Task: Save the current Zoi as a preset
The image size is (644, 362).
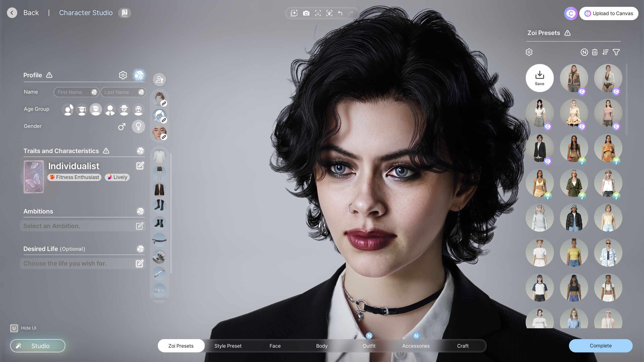Action: point(540,78)
